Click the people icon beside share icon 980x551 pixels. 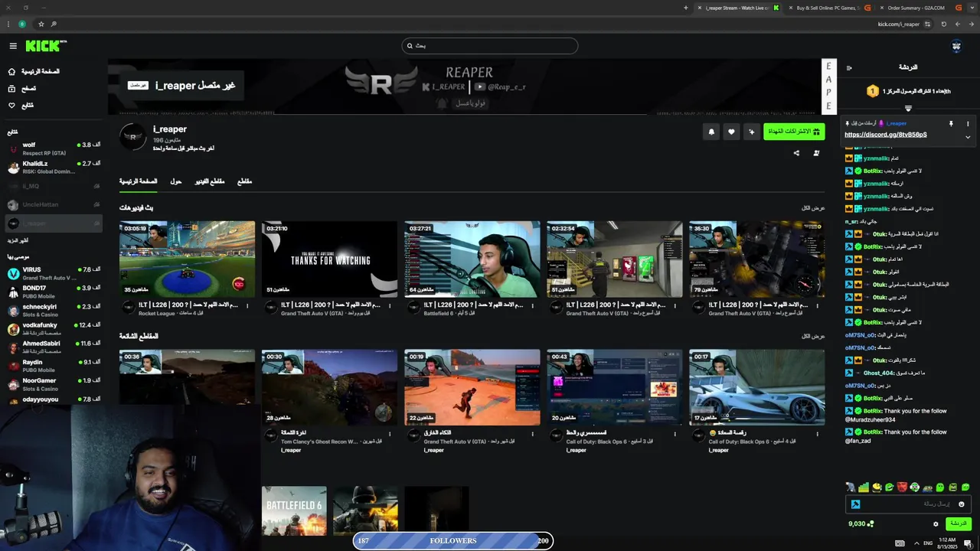point(816,153)
